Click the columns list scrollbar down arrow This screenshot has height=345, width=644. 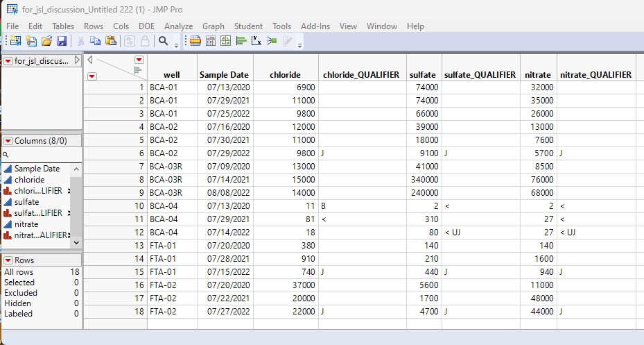[x=76, y=243]
